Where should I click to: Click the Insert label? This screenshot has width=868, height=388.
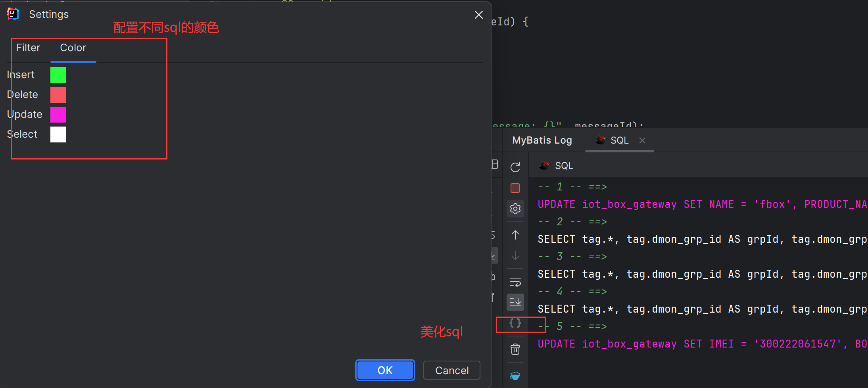tap(21, 75)
